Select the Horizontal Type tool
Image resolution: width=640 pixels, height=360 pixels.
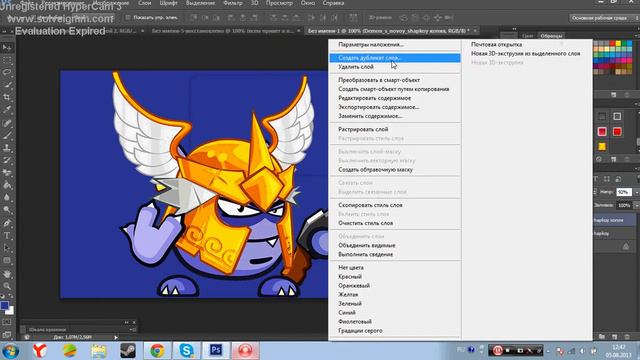pyautogui.click(x=7, y=236)
